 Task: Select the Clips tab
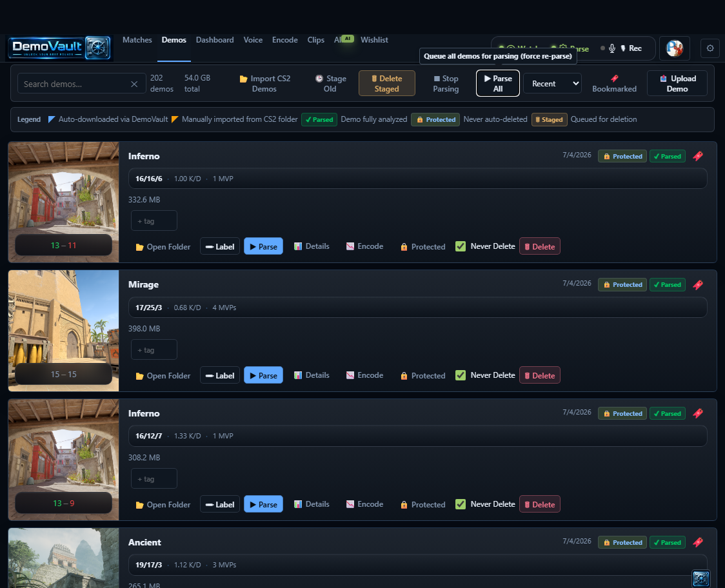(316, 40)
